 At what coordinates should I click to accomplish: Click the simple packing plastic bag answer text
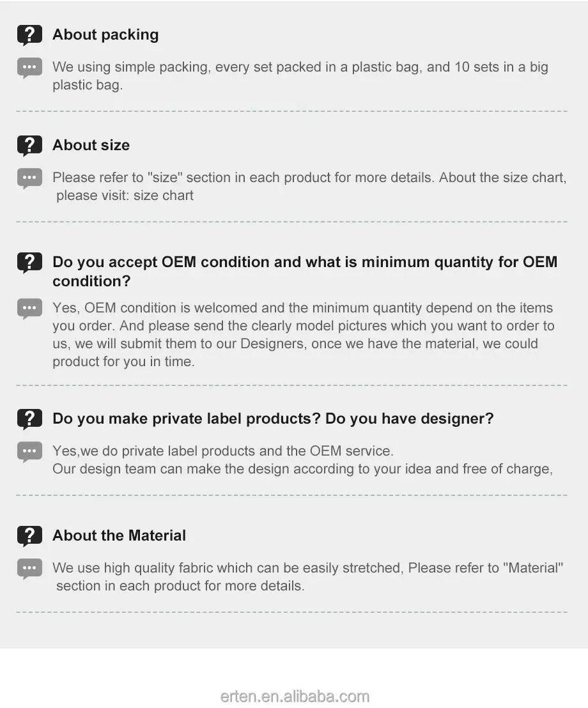[300, 76]
